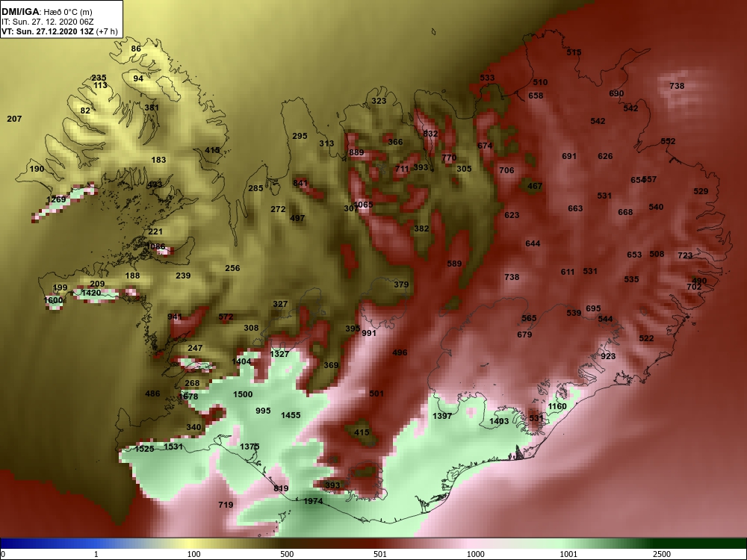Click the 1455 value on the map
This screenshot has height=560, width=747.
click(x=291, y=415)
